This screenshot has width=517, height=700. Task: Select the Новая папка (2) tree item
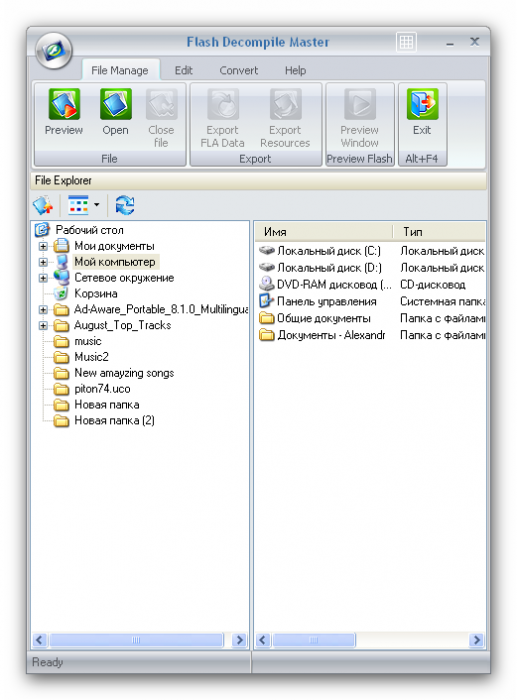coord(114,421)
